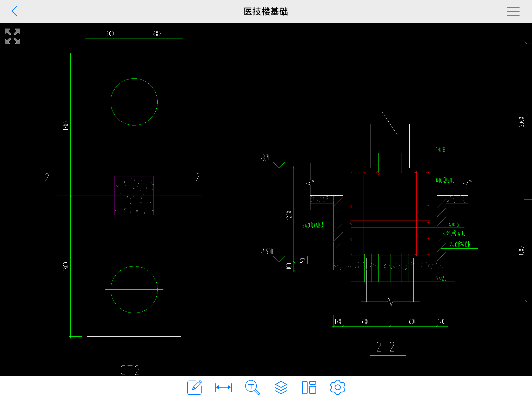Select the 2000 dimension at right edge
532x399 pixels.
[x=521, y=122]
